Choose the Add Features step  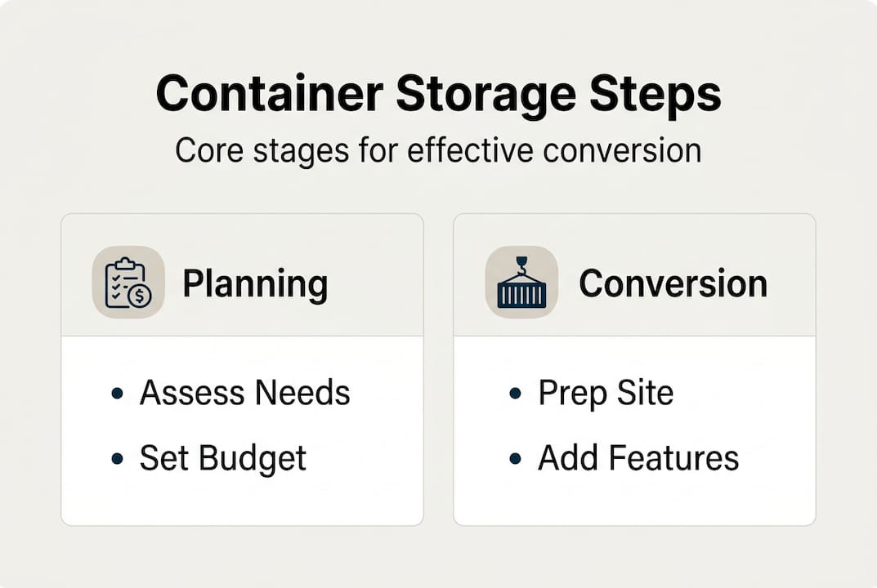[638, 459]
